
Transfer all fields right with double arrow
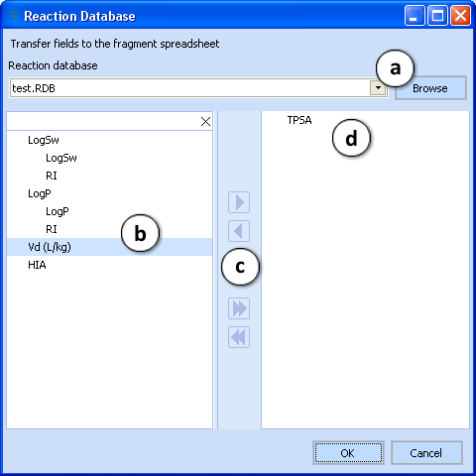(239, 308)
